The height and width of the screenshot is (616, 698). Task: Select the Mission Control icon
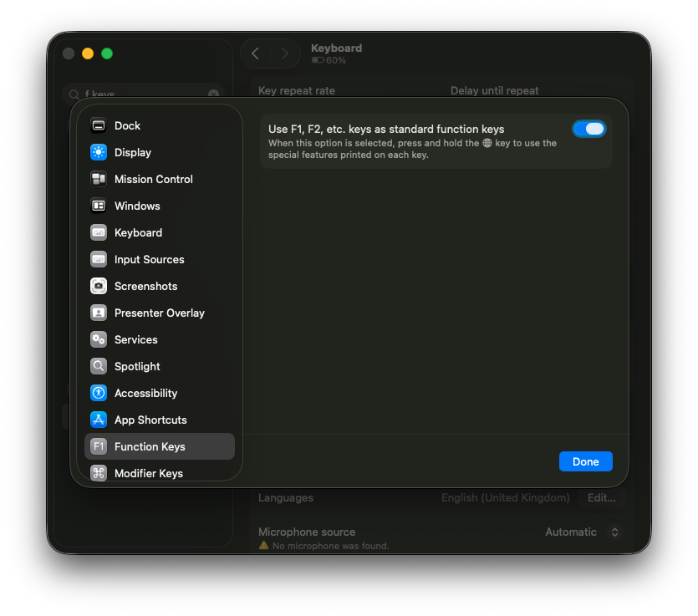[98, 179]
